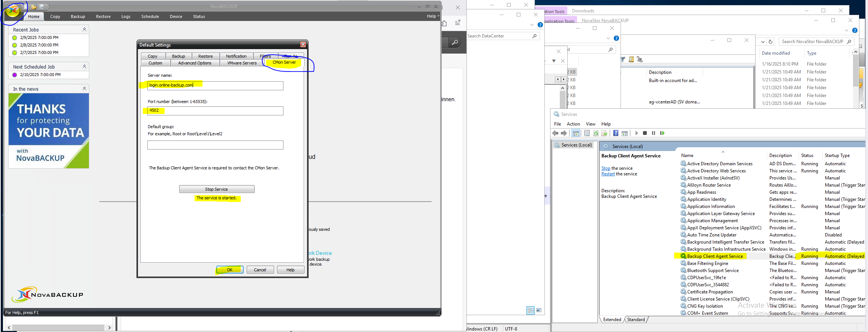Select the Bluetooth Support Service row
This screenshot has width=868, height=332.
pos(772,271)
